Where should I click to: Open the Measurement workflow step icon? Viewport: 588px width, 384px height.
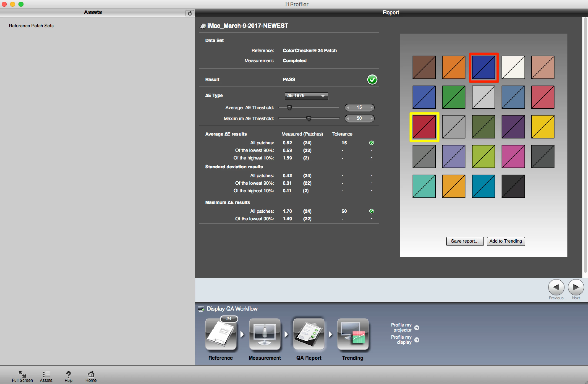[x=265, y=334]
